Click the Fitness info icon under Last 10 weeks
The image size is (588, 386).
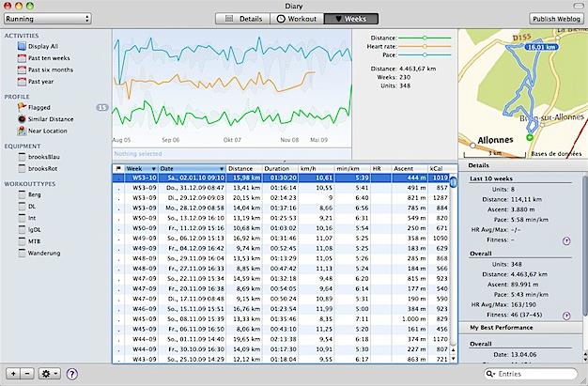566,240
